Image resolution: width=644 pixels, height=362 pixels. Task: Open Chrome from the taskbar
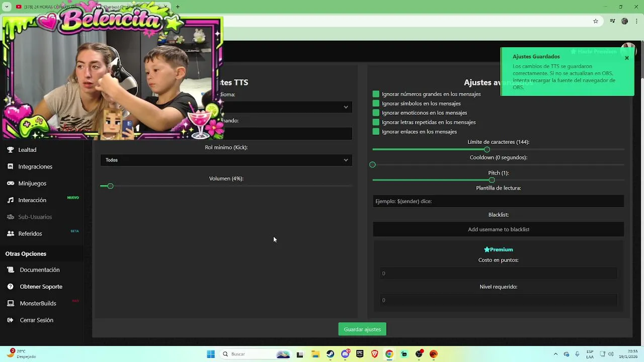[389, 354]
